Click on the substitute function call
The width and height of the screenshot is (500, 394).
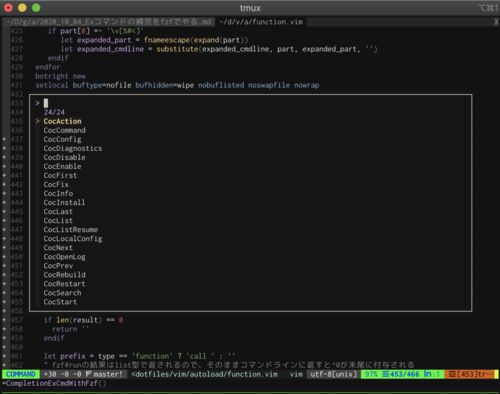coord(177,49)
